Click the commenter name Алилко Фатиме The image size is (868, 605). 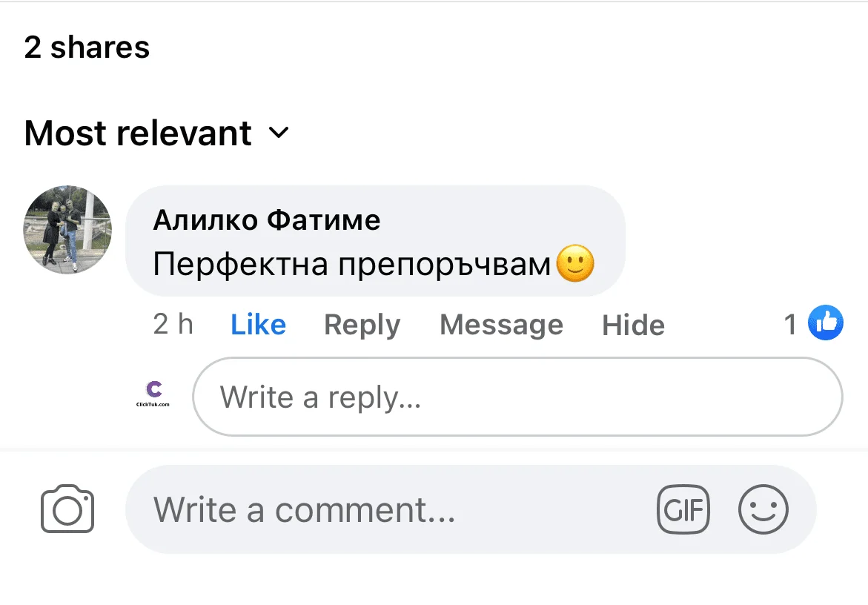pos(266,220)
